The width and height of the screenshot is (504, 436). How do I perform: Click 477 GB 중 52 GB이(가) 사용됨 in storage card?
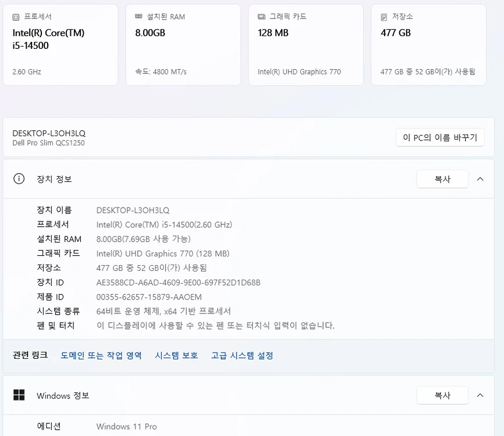[428, 72]
